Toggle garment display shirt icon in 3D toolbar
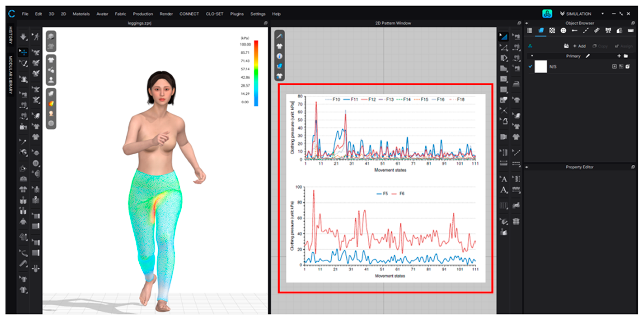644x321 pixels. tap(51, 60)
